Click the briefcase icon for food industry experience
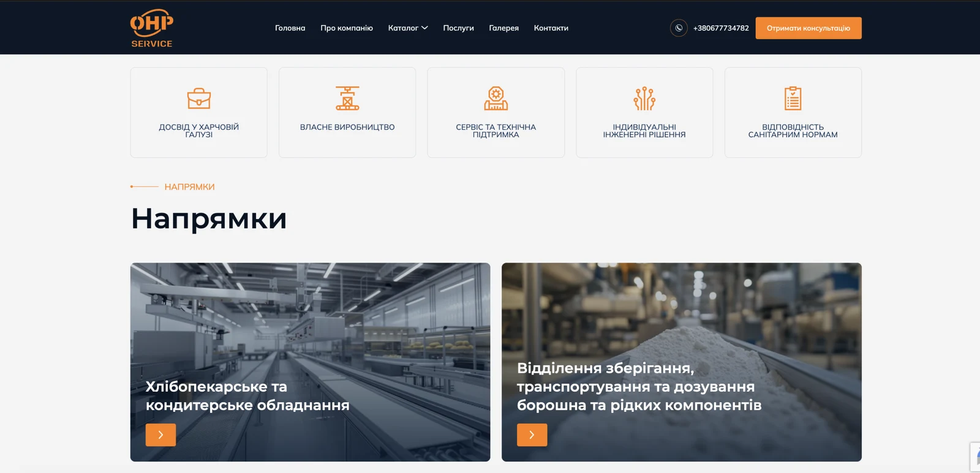Image resolution: width=980 pixels, height=473 pixels. coord(199,99)
